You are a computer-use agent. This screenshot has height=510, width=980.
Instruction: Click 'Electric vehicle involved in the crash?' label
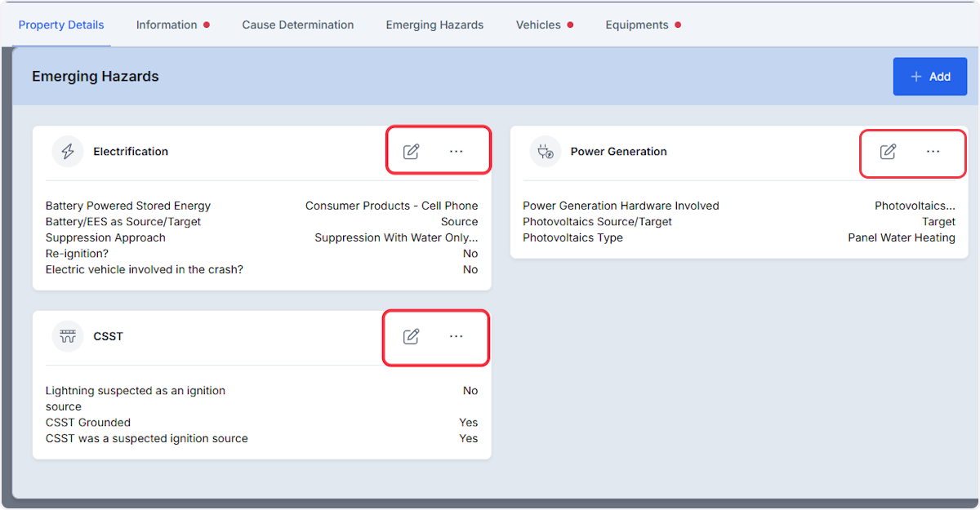[x=145, y=269]
